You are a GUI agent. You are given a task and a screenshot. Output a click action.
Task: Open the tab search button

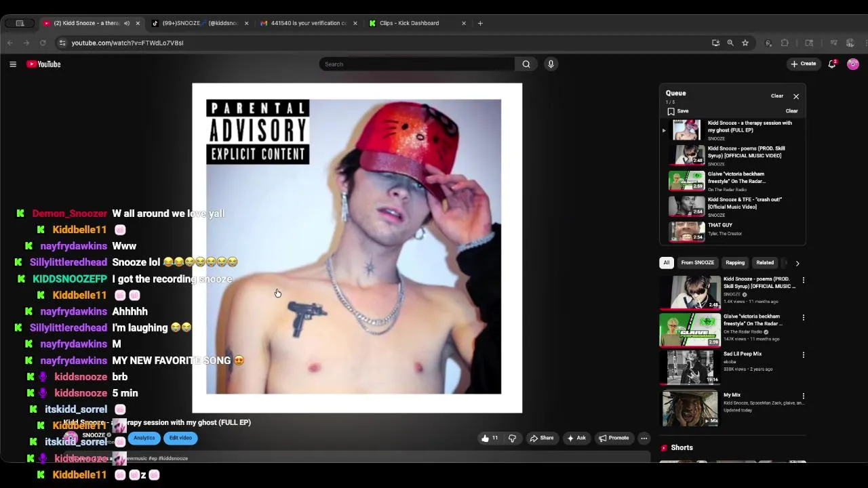pos(20,23)
